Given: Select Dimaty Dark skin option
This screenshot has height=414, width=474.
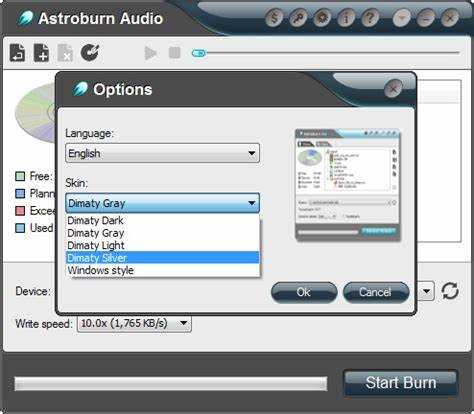Looking at the screenshot, I should tap(163, 220).
